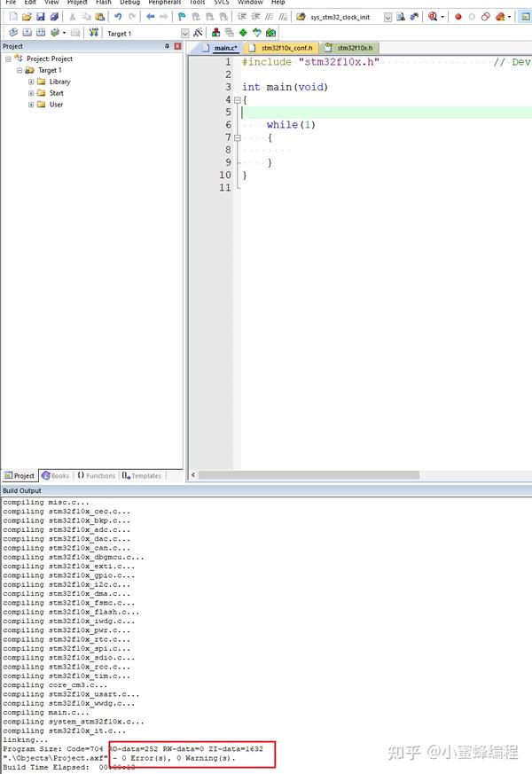Viewport: 532px width, 774px height.
Task: Select the User folder in project tree
Action: pos(56,105)
